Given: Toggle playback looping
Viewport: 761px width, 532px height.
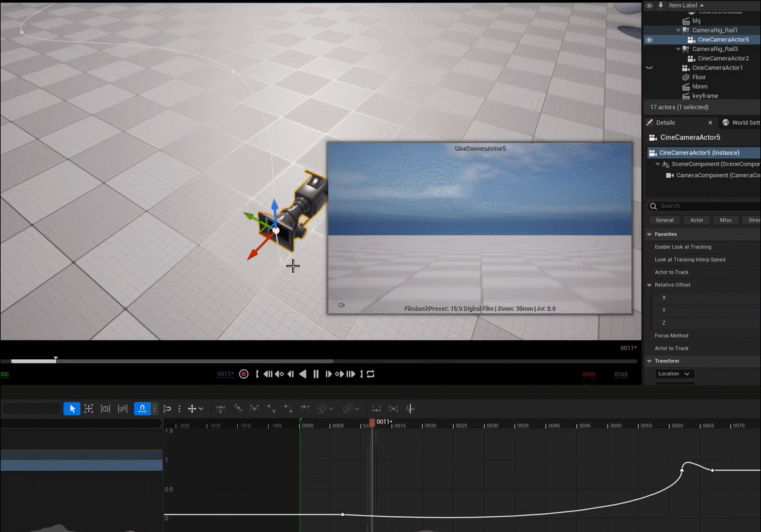Looking at the screenshot, I should (x=370, y=374).
